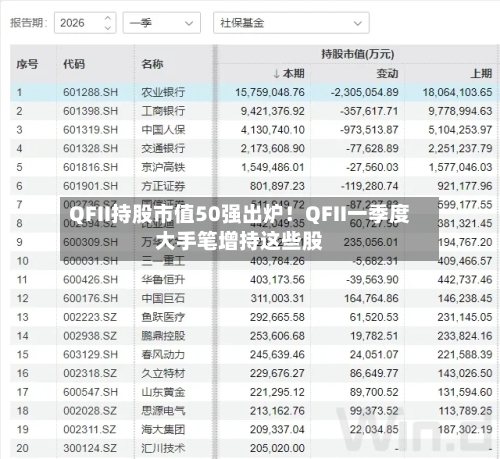Open the 社保基金 fund type dropdown
This screenshot has height=459, width=500.
[x=291, y=23]
